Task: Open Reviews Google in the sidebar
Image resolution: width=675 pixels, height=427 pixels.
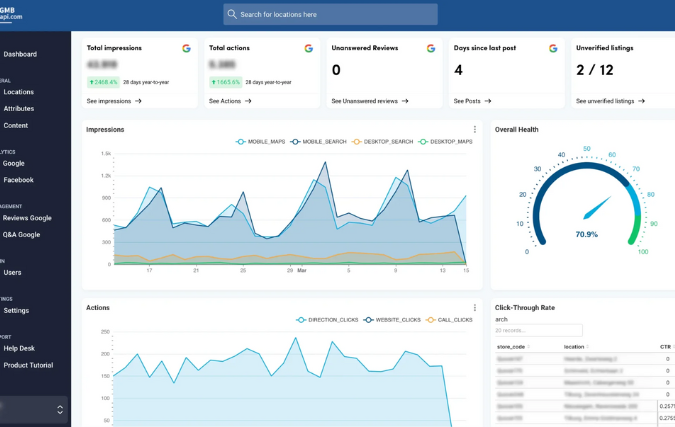Action: click(27, 218)
